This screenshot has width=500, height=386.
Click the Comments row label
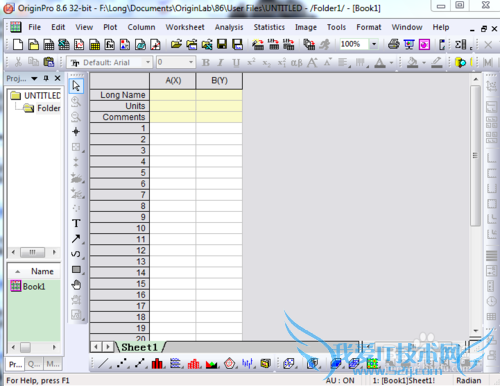(120, 117)
